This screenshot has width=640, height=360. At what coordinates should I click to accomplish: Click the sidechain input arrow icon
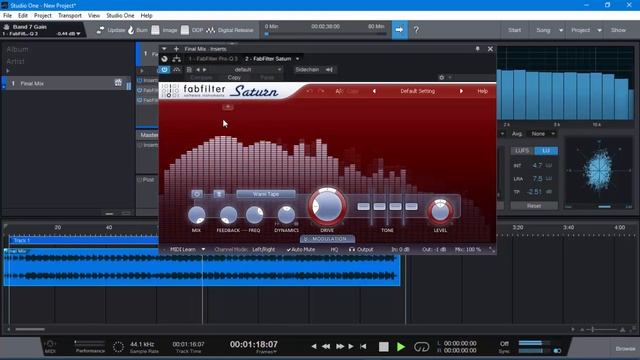coord(329,70)
